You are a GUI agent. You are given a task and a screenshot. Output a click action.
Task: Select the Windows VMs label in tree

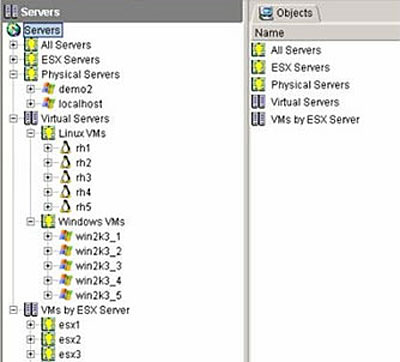tap(92, 222)
